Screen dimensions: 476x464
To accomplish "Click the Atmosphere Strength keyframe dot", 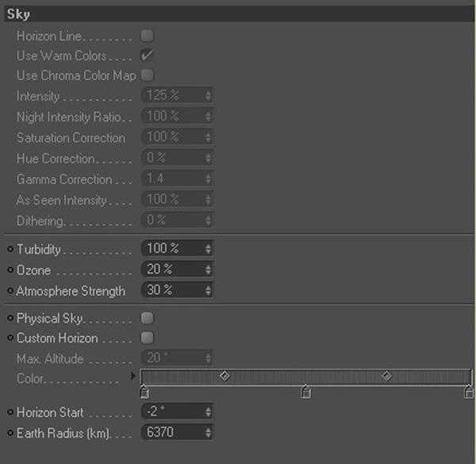I will [10, 291].
